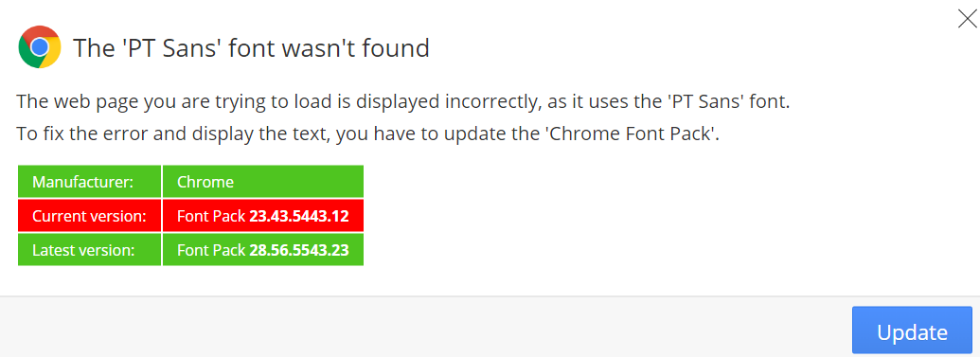Screen dimensions: 980x357
Task: Click the red Current version label cell
Action: 89,216
